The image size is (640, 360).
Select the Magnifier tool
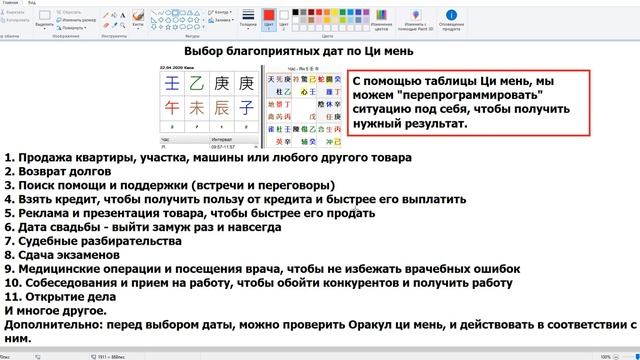(x=122, y=25)
